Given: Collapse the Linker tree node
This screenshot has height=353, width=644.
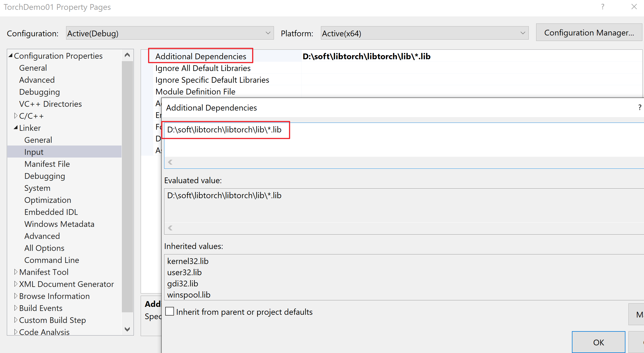Looking at the screenshot, I should point(16,128).
